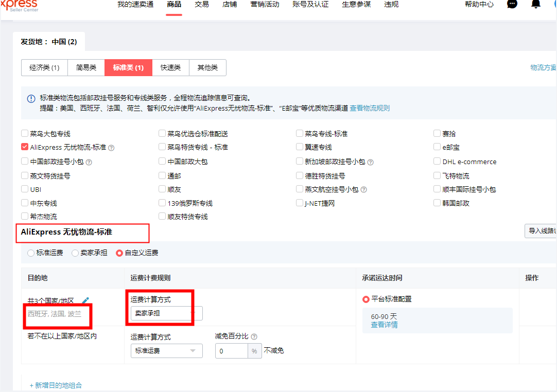
Task: Open the 我的速卖通 menu
Action: pos(135,4)
